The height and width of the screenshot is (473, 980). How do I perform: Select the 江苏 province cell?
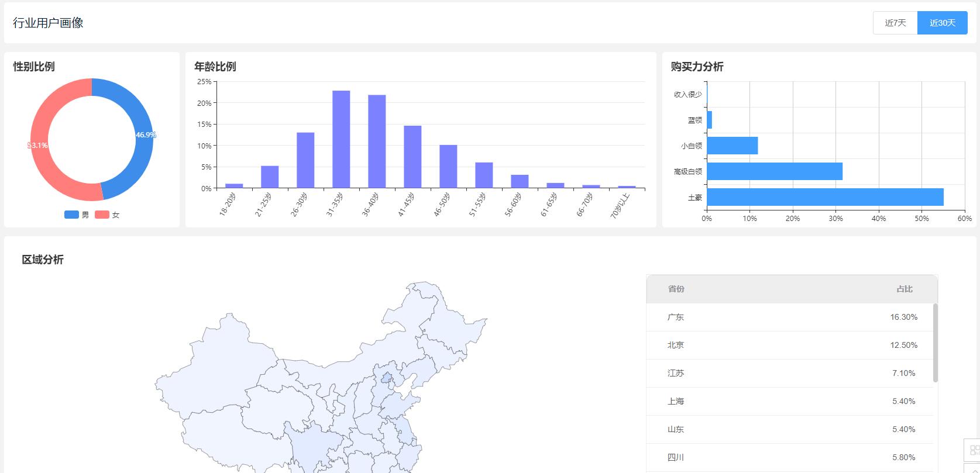click(676, 373)
